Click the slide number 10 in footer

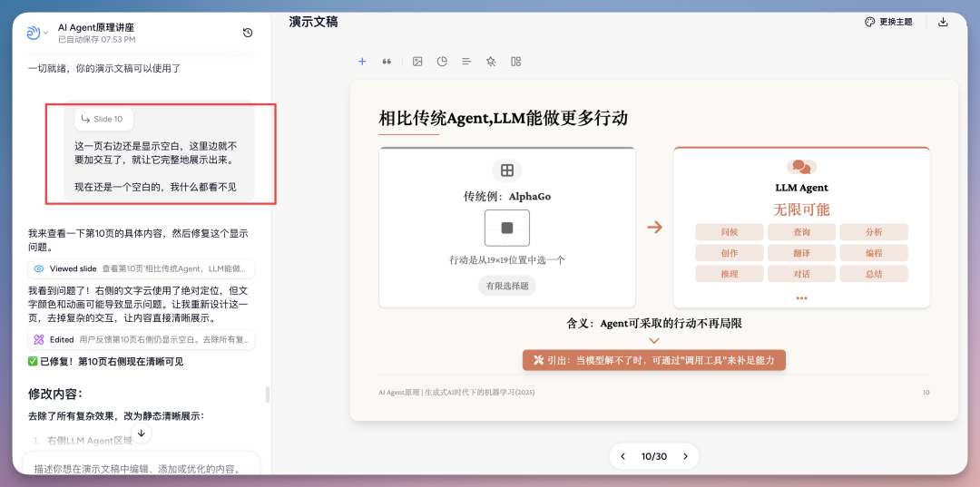[926, 392]
